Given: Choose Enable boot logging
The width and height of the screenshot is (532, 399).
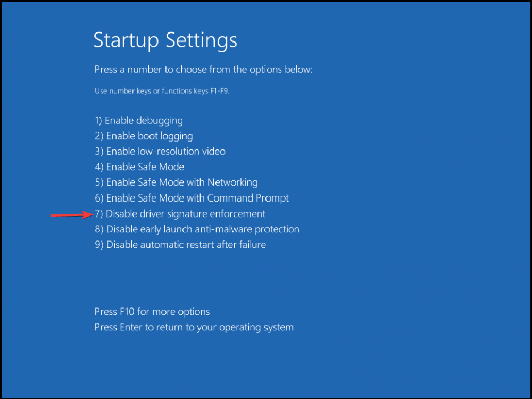Looking at the screenshot, I should coord(144,136).
